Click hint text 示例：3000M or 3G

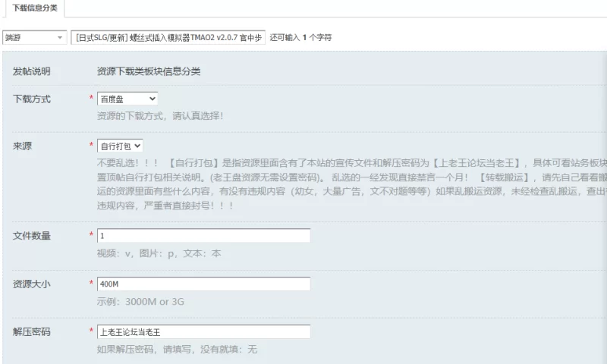pos(140,302)
